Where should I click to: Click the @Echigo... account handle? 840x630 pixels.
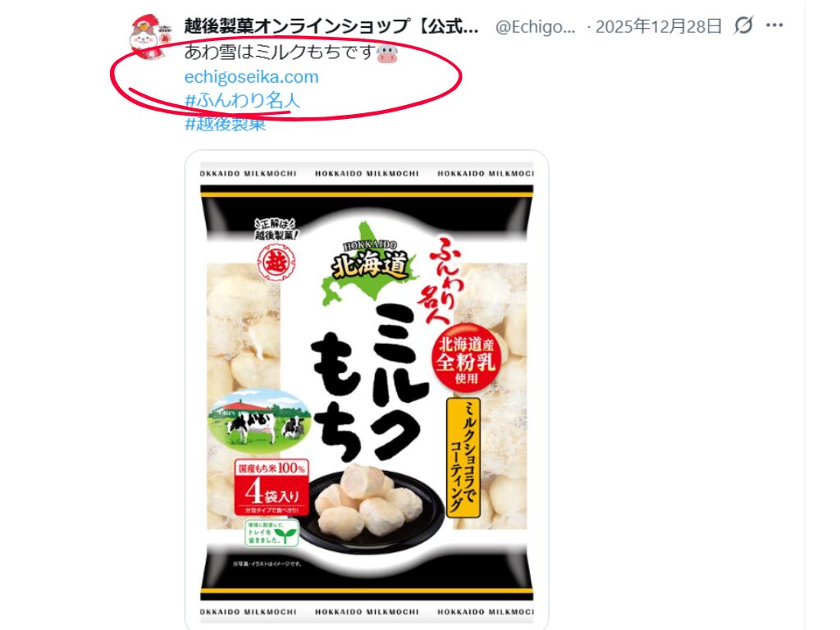tap(535, 26)
